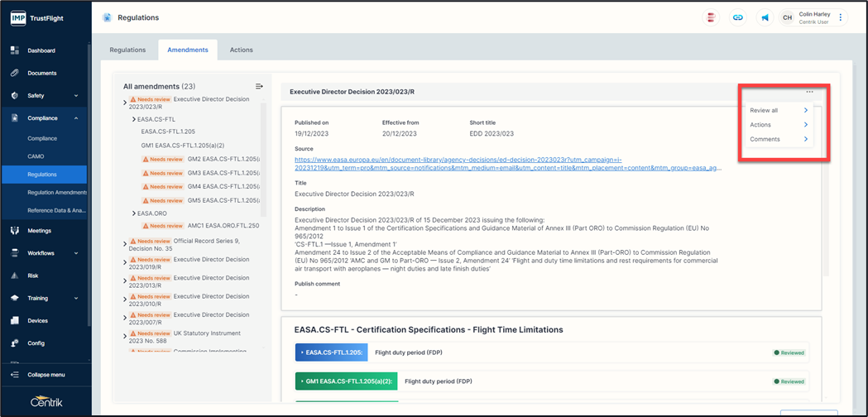The width and height of the screenshot is (868, 417).
Task: Open the megaphone announcements icon
Action: pos(765,17)
